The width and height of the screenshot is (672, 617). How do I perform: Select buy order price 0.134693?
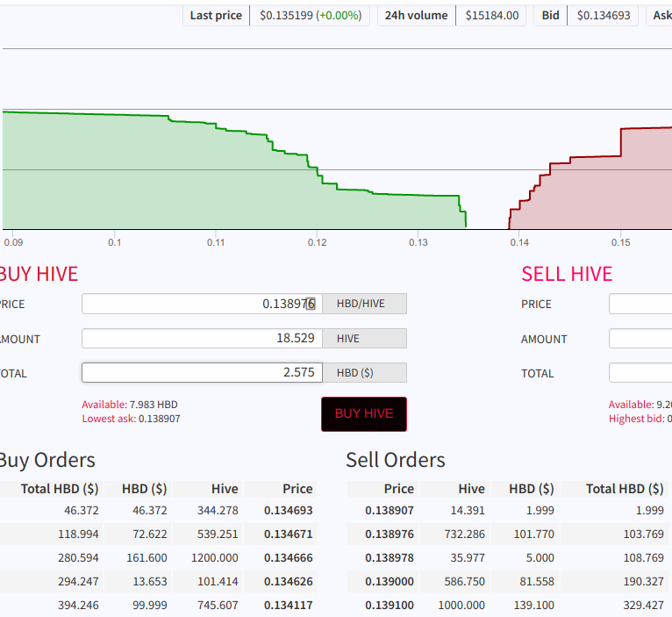click(289, 510)
